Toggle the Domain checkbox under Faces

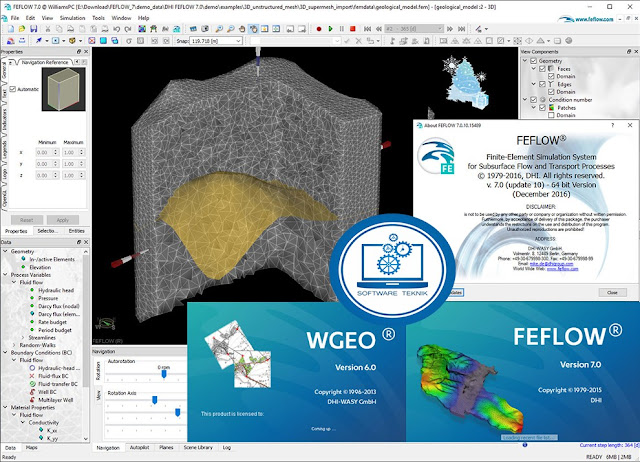pos(551,76)
